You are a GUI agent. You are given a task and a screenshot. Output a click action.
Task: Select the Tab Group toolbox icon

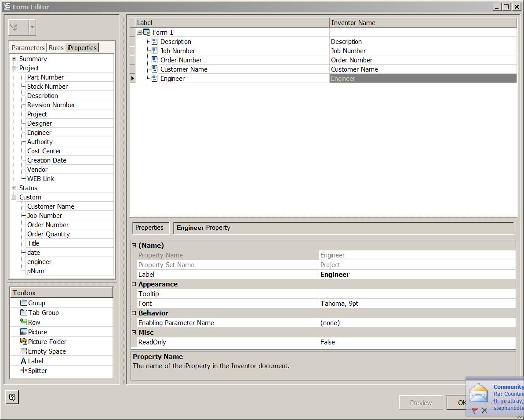pos(23,312)
